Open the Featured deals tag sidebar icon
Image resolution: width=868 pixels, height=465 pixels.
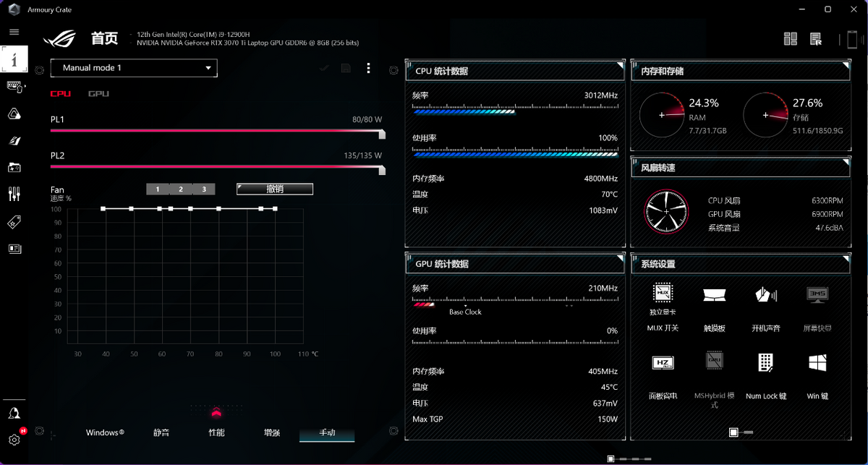(14, 222)
